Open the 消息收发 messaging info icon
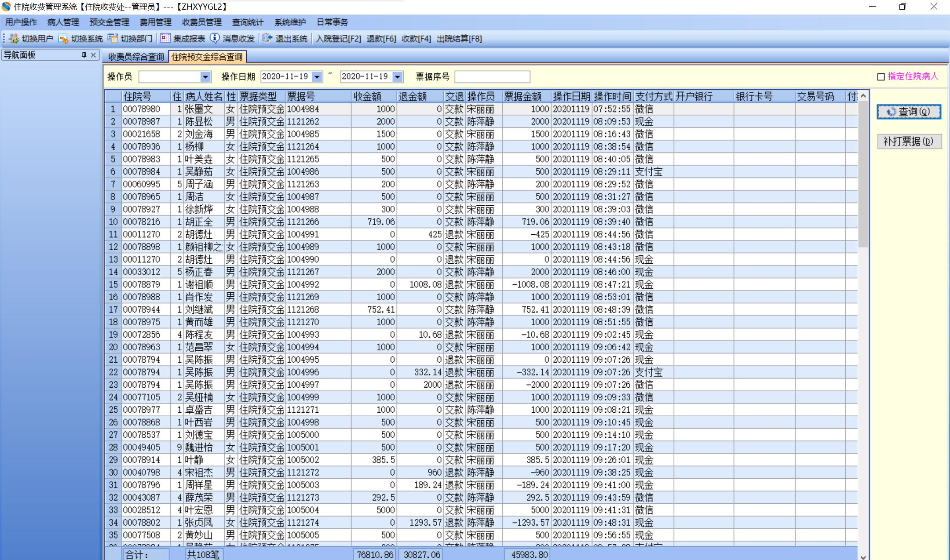The height and width of the screenshot is (560, 950). (215, 39)
